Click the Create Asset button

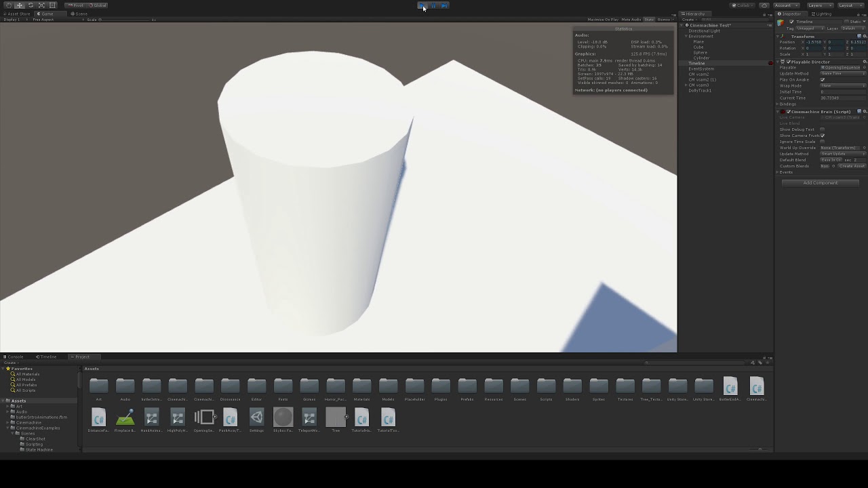pyautogui.click(x=852, y=166)
